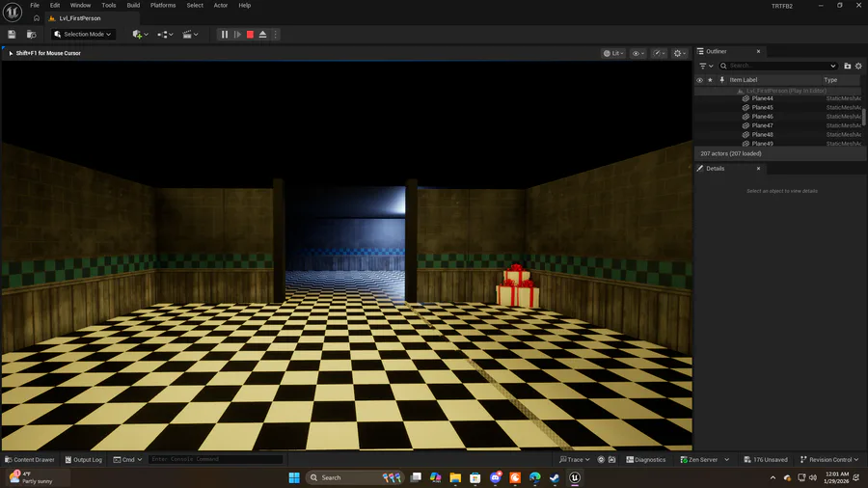
Task: Create new folder in Outliner
Action: (847, 66)
